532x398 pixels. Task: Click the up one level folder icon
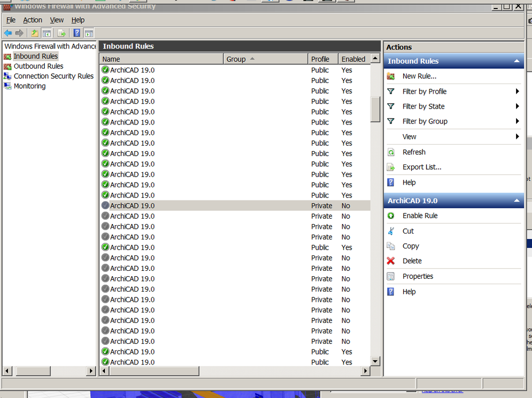pyautogui.click(x=35, y=33)
